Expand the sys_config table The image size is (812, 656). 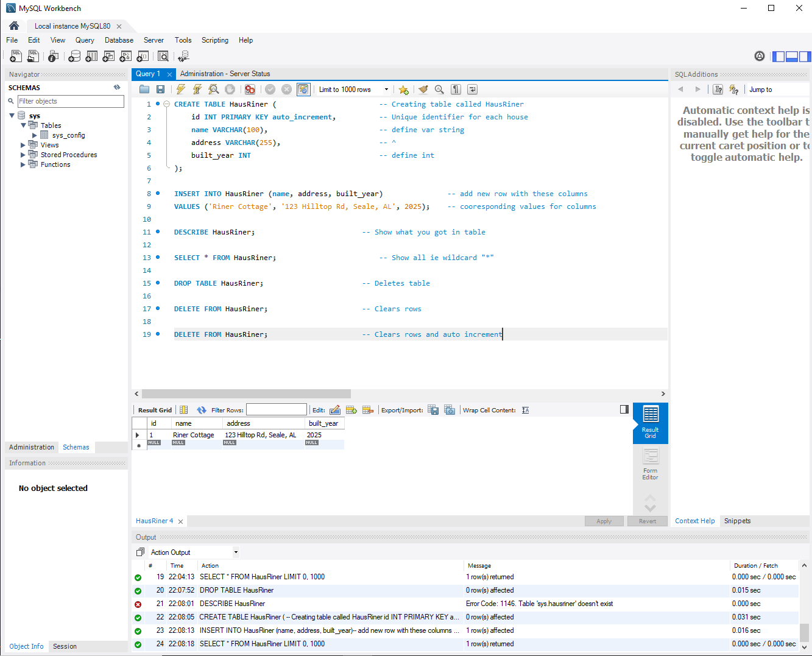pos(35,135)
